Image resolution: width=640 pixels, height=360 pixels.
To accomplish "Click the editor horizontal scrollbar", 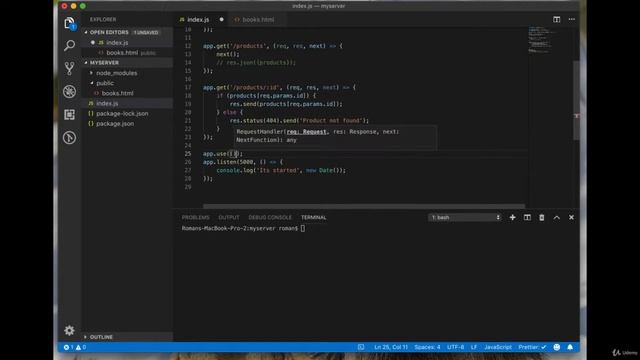I will (364, 206).
